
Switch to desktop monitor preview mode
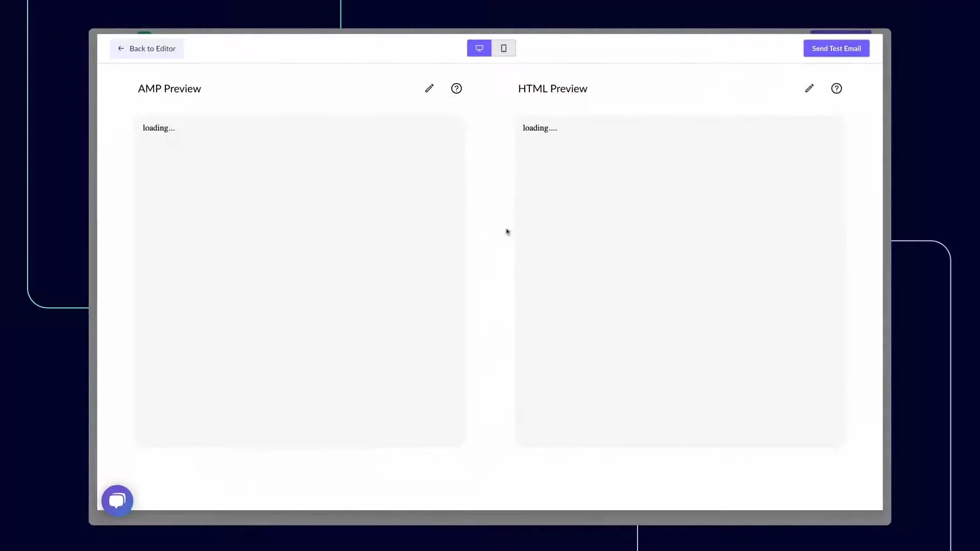479,48
